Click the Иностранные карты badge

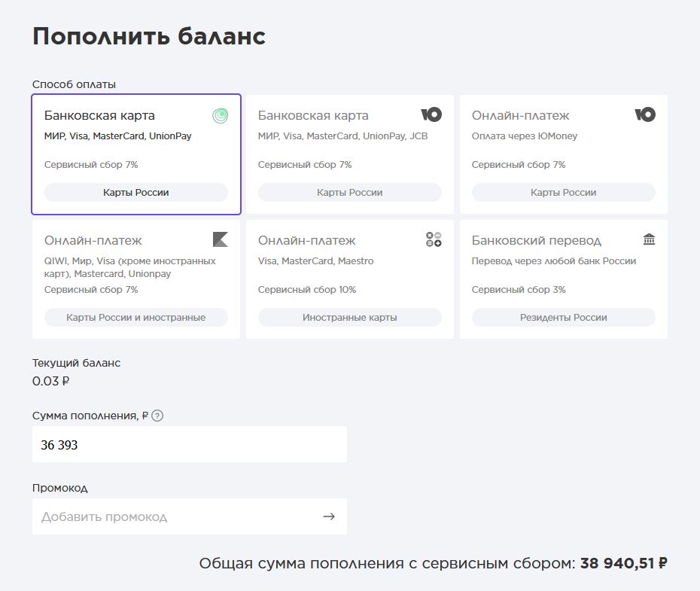pos(349,317)
